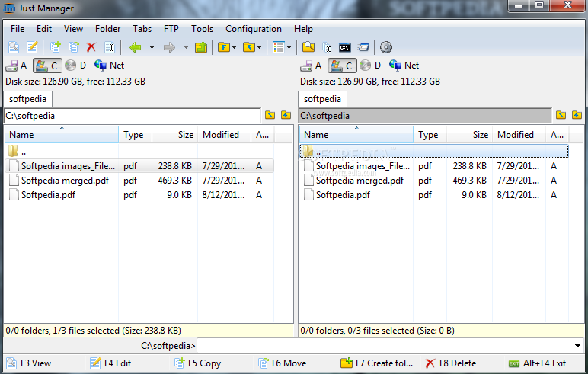The image size is (588, 374).
Task: Select drive A in the left panel
Action: (17, 66)
